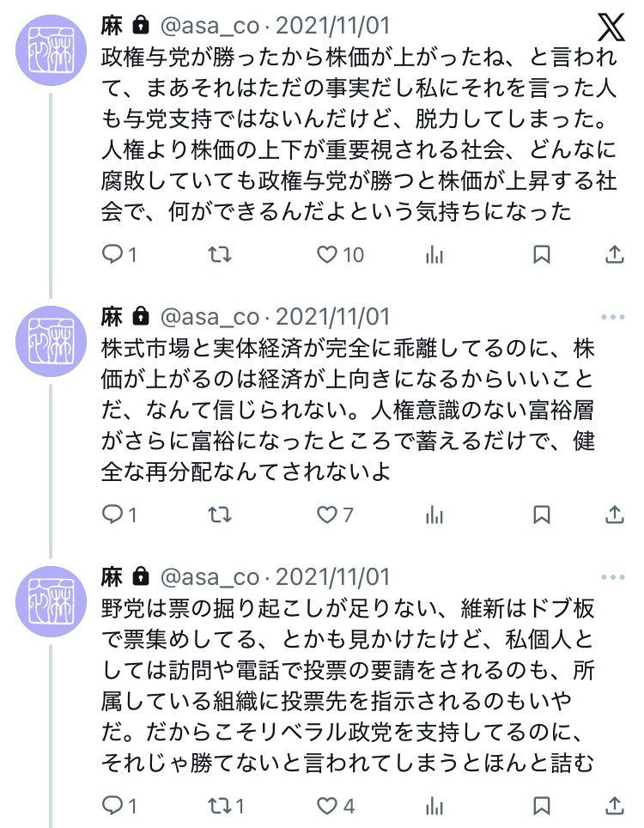Open more options on third tweet

coord(613,576)
